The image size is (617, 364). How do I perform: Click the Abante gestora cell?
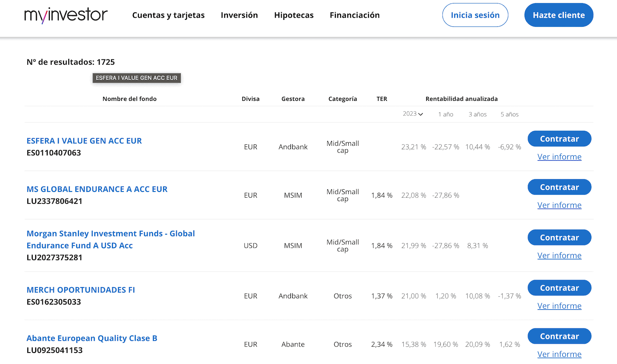pos(293,345)
